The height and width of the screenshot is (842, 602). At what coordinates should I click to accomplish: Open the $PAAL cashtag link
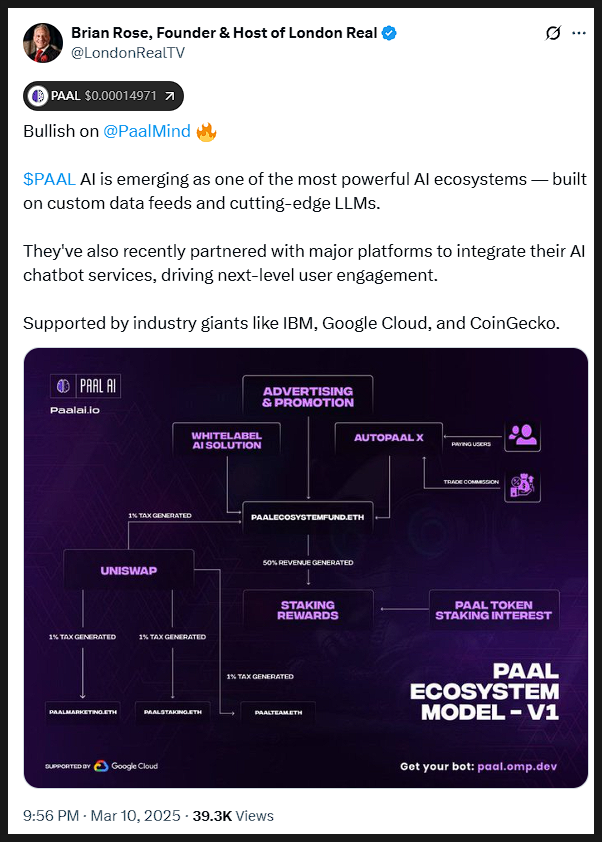tap(49, 179)
